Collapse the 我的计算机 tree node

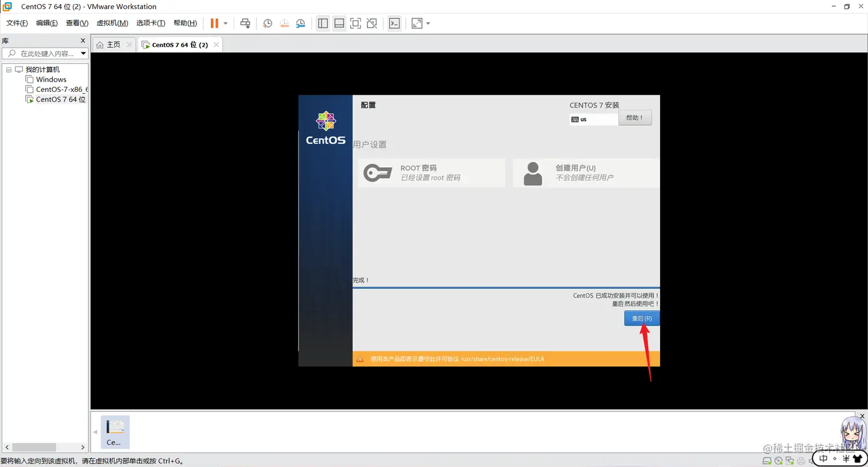(9, 70)
